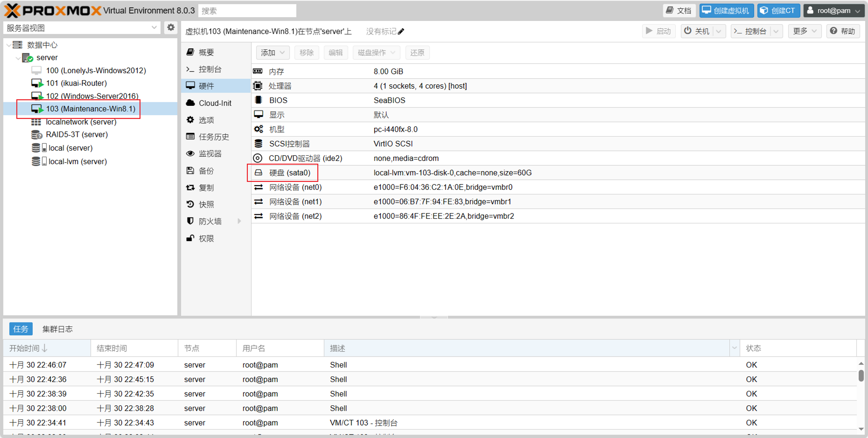Collapse the server node in tree

click(17, 58)
